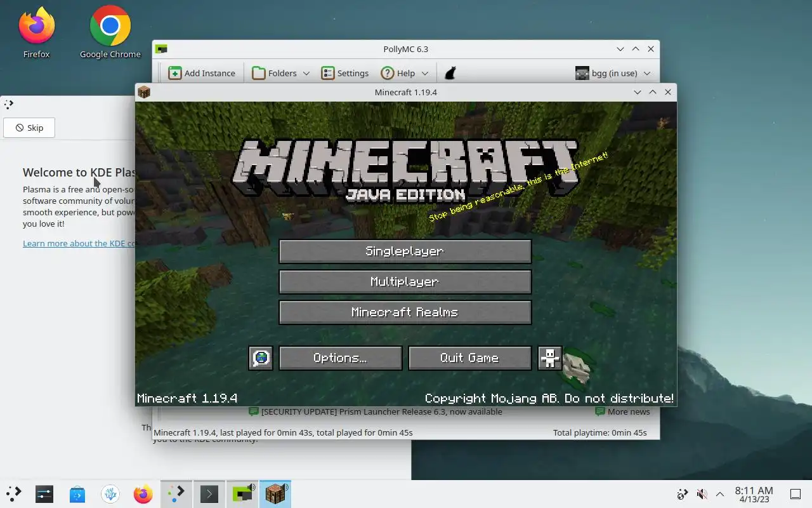This screenshot has width=812, height=508.
Task: Click the muted volume tray icon
Action: click(702, 494)
